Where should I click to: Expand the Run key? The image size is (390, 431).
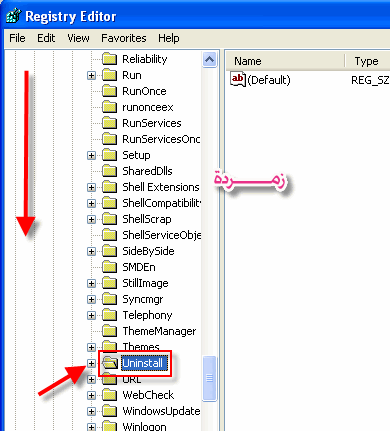(x=91, y=75)
